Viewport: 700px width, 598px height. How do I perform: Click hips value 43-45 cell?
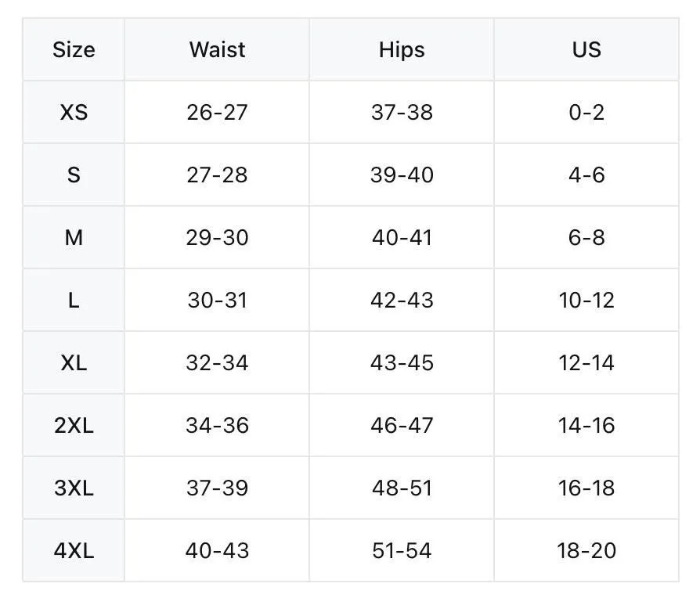pos(402,363)
